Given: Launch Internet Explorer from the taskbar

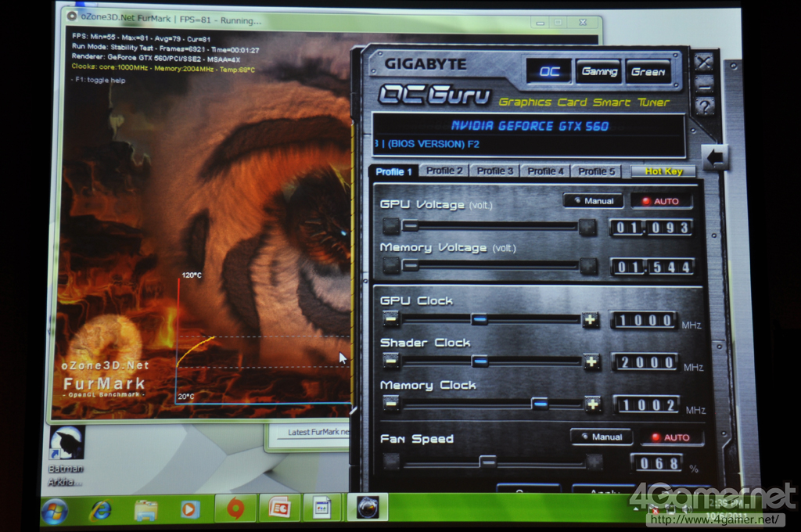Looking at the screenshot, I should point(101,510).
